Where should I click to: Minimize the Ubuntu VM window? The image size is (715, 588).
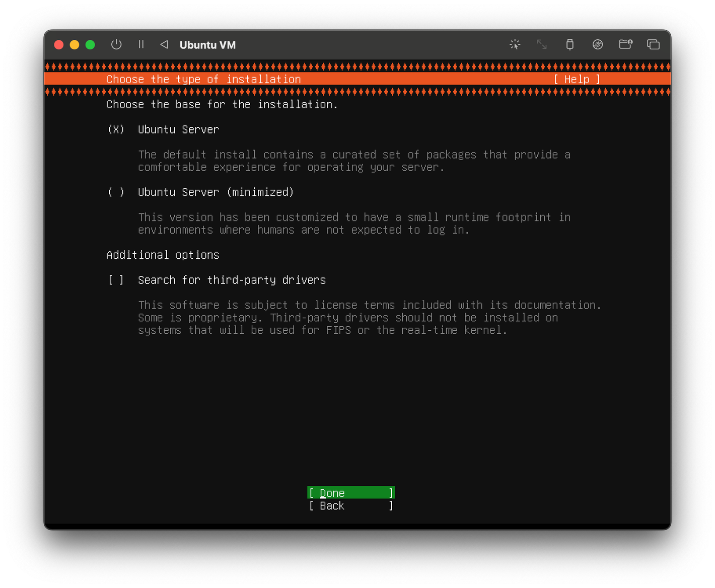tap(75, 45)
